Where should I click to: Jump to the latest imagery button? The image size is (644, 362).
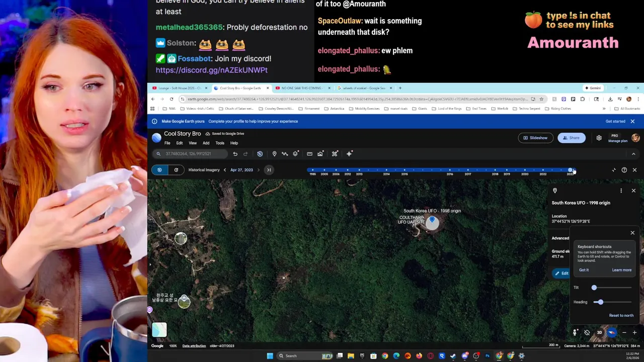(269, 170)
